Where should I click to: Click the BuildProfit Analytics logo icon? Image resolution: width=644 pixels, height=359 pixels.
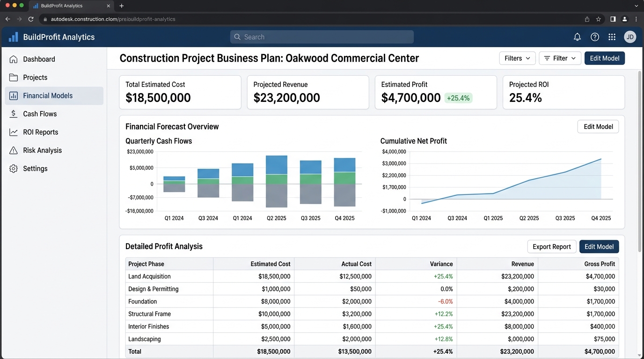point(13,37)
